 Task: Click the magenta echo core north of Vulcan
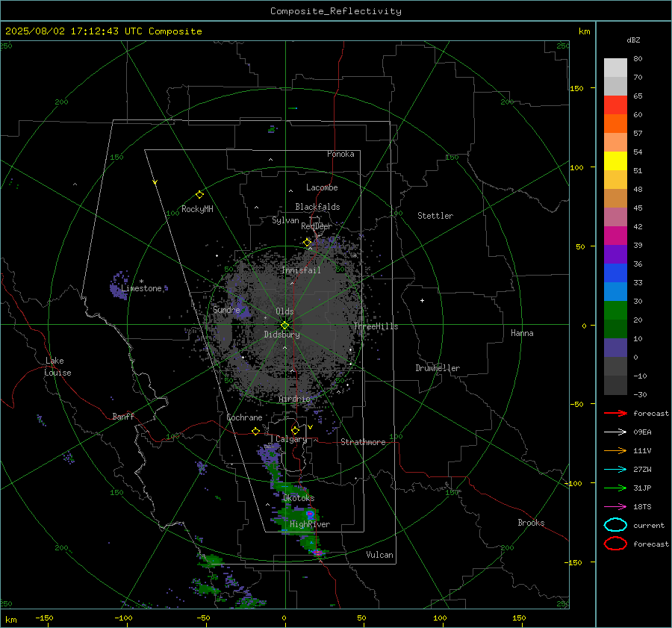[318, 553]
